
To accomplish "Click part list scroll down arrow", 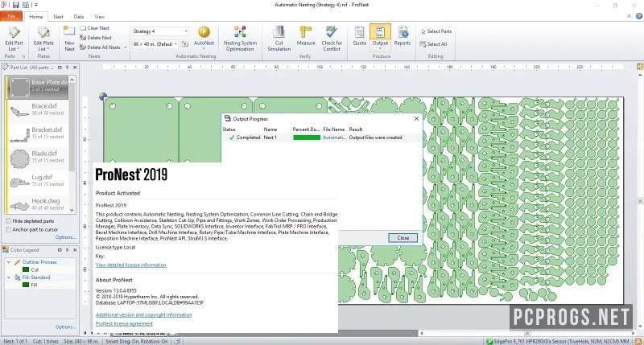I will pos(72,210).
